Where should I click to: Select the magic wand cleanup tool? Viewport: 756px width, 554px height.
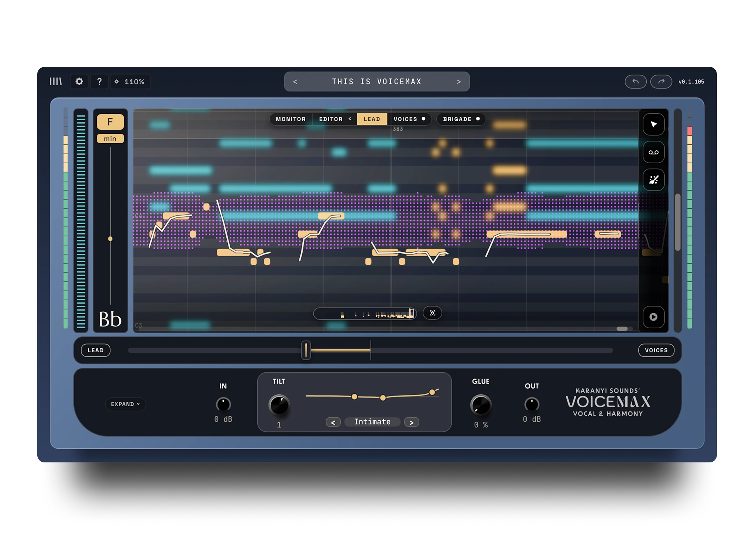(653, 180)
